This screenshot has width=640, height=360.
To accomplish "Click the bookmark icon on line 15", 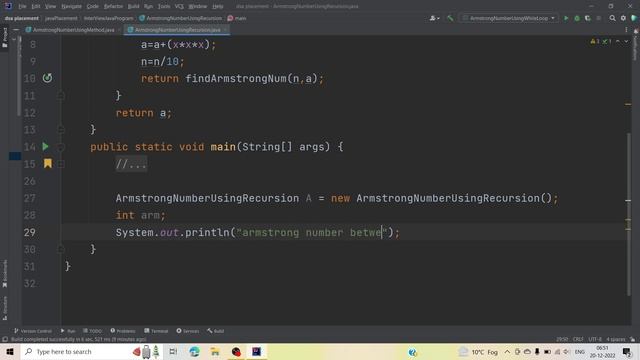I will (x=48, y=163).
